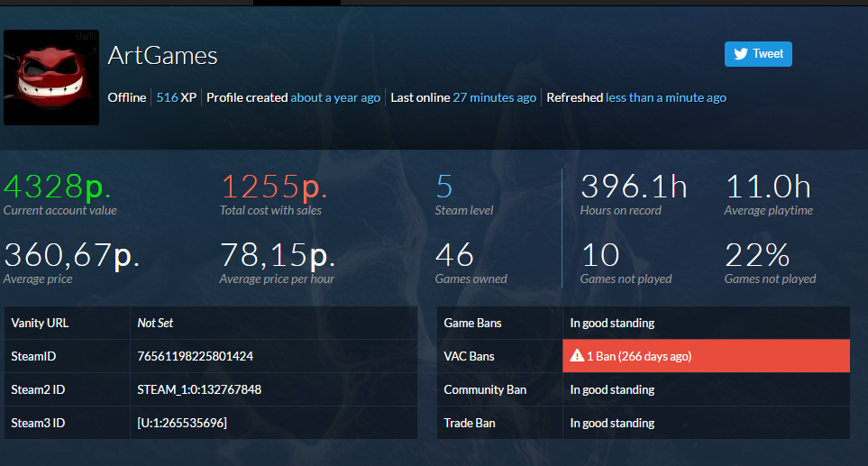The height and width of the screenshot is (466, 868).
Task: Select SteamID value 76561198225801424
Action: coord(195,356)
